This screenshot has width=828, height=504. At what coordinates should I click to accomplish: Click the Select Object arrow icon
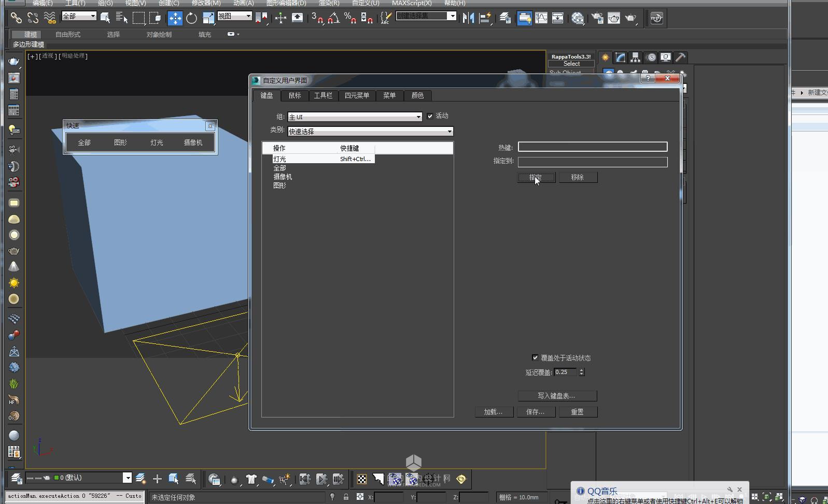pyautogui.click(x=105, y=18)
